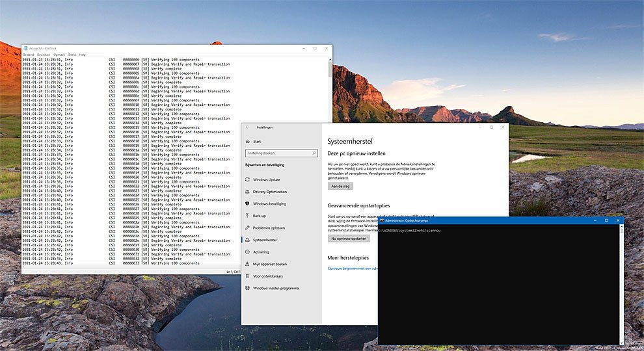Close the Instellingen window

coord(503,127)
